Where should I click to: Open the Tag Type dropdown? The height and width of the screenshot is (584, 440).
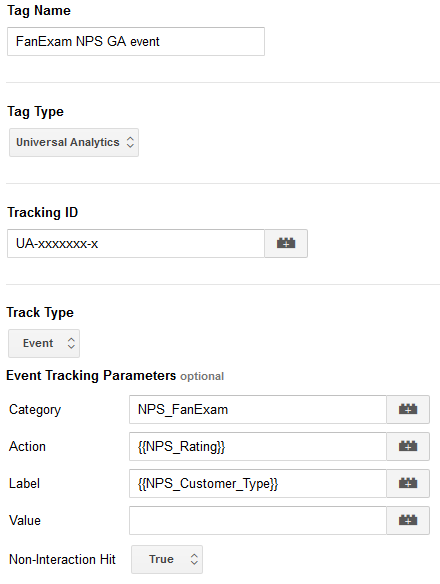tap(74, 142)
